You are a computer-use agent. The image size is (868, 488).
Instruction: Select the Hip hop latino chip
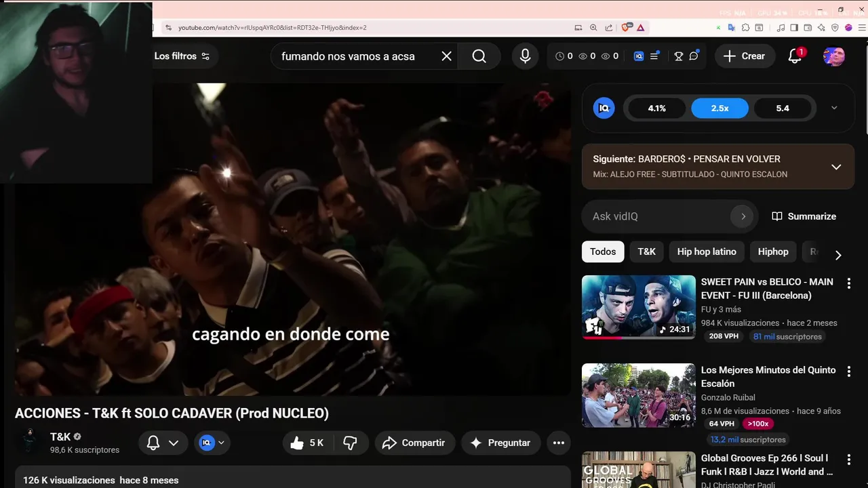(707, 251)
